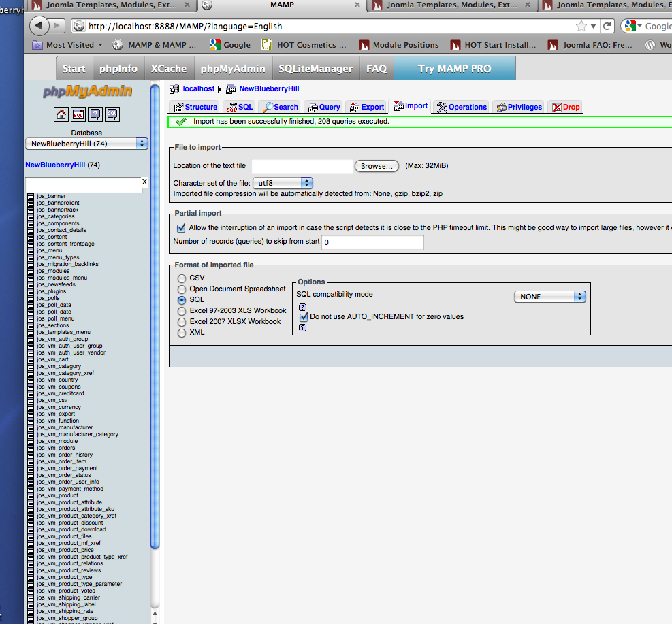This screenshot has width=672, height=624.
Task: Click the jos_polls table browse icon
Action: (x=31, y=298)
